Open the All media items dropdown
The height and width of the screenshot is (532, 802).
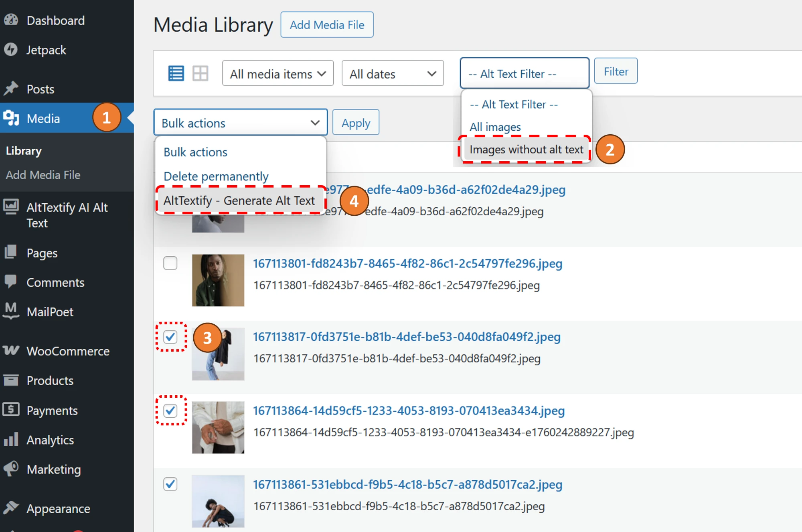[277, 73]
